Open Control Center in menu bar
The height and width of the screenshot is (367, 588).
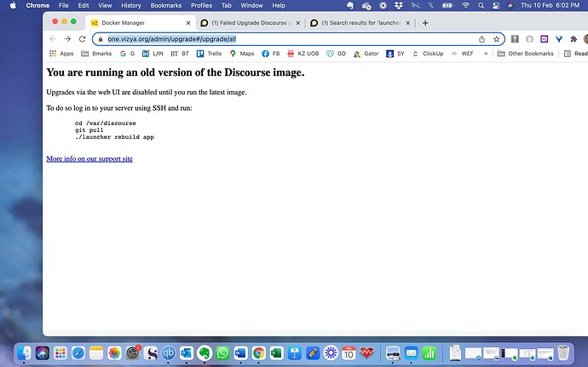point(496,5)
